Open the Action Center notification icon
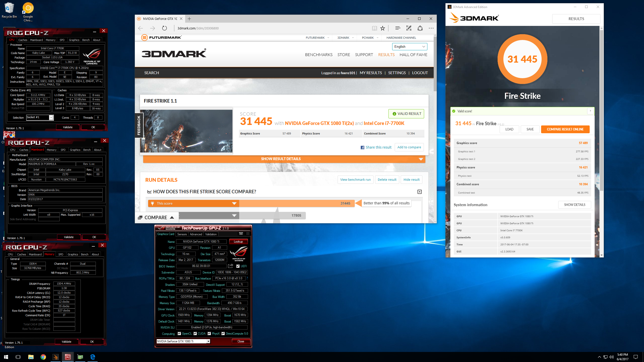The width and height of the screenshot is (644, 362). tap(636, 357)
